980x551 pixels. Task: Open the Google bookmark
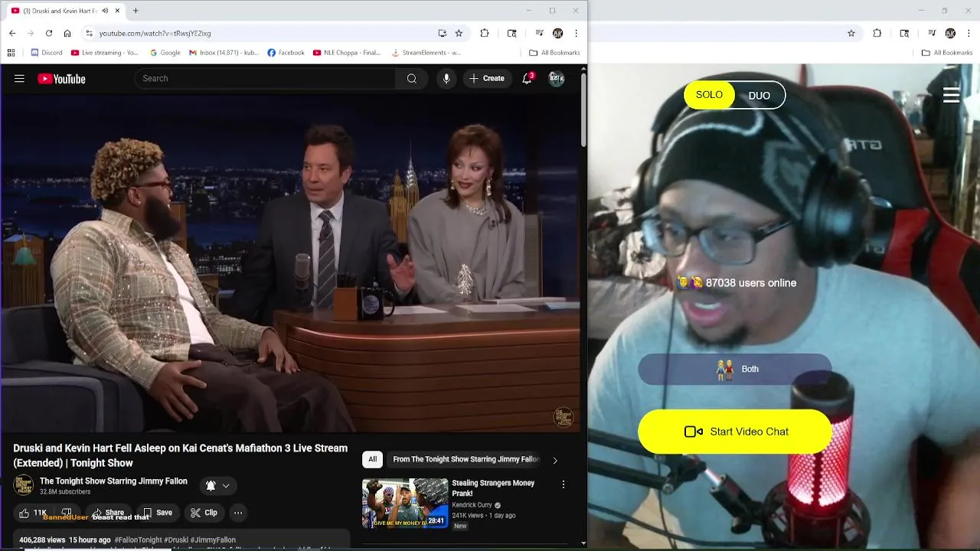(165, 53)
